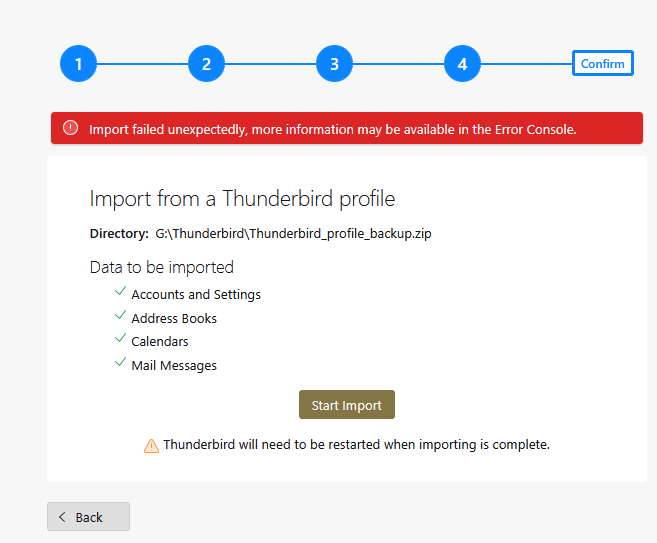
Task: Click the Accounts and Settings item
Action: tap(196, 295)
